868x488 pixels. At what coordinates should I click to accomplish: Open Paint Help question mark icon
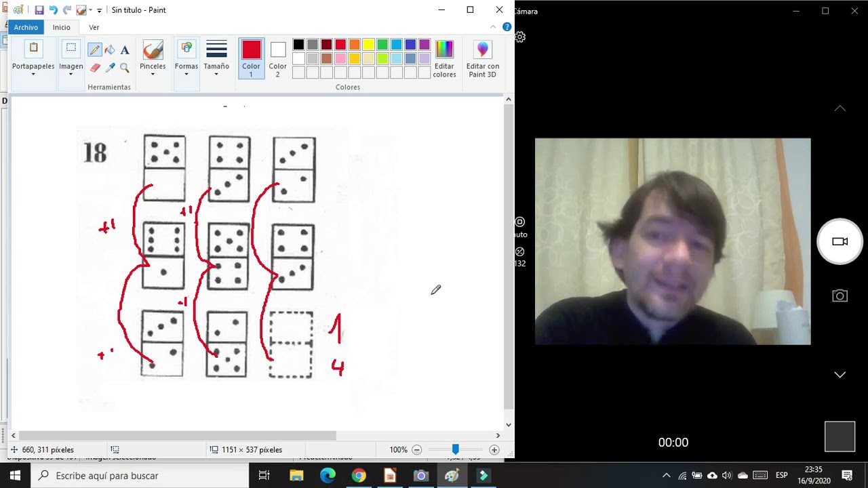507,27
